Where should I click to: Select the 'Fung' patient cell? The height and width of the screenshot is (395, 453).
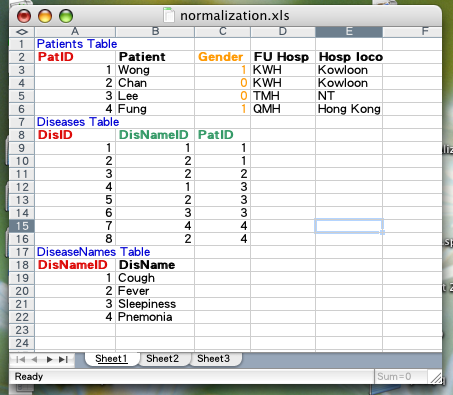point(155,109)
